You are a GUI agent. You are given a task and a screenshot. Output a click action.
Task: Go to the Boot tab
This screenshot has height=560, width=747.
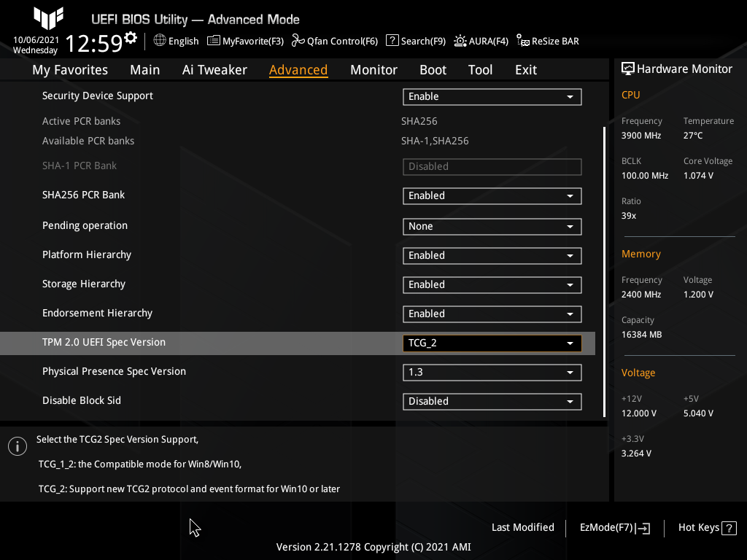[x=433, y=70]
